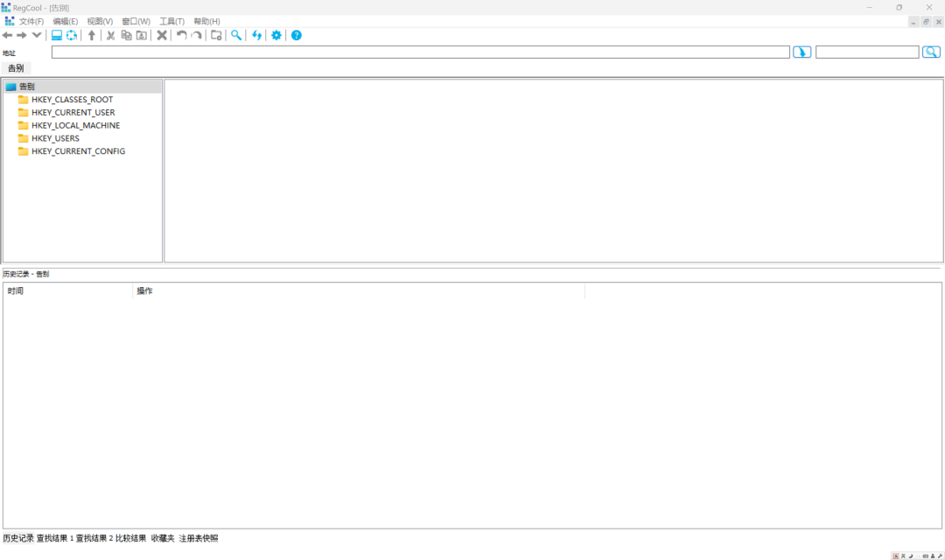The image size is (945, 560).
Task: Click the paste icon in toolbar
Action: 142,36
